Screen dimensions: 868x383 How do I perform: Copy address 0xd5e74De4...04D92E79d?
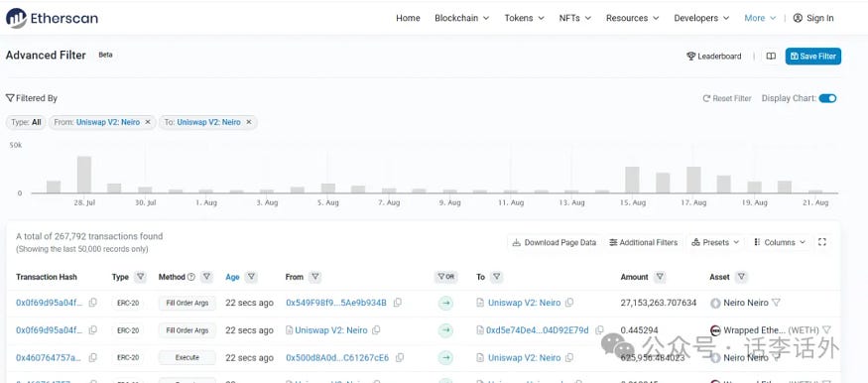point(599,329)
